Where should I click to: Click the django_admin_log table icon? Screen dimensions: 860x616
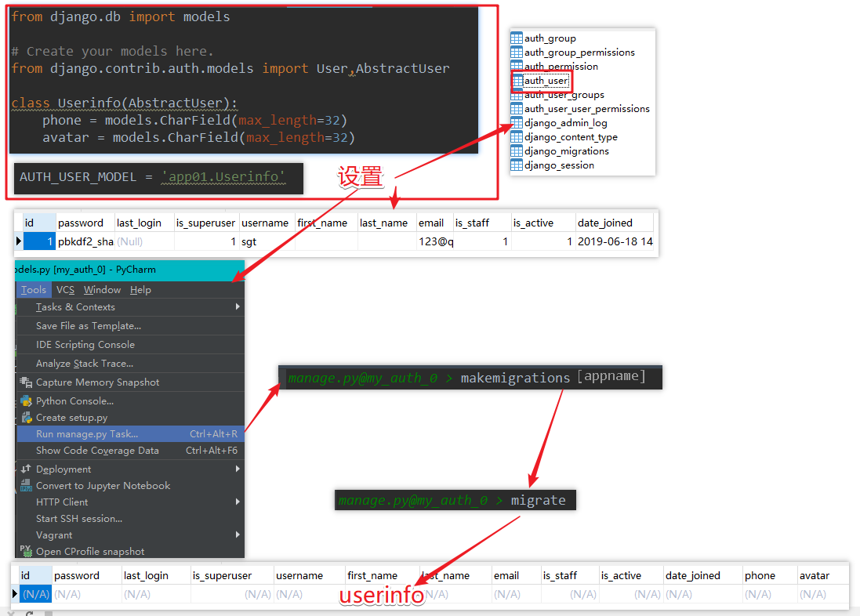[516, 123]
